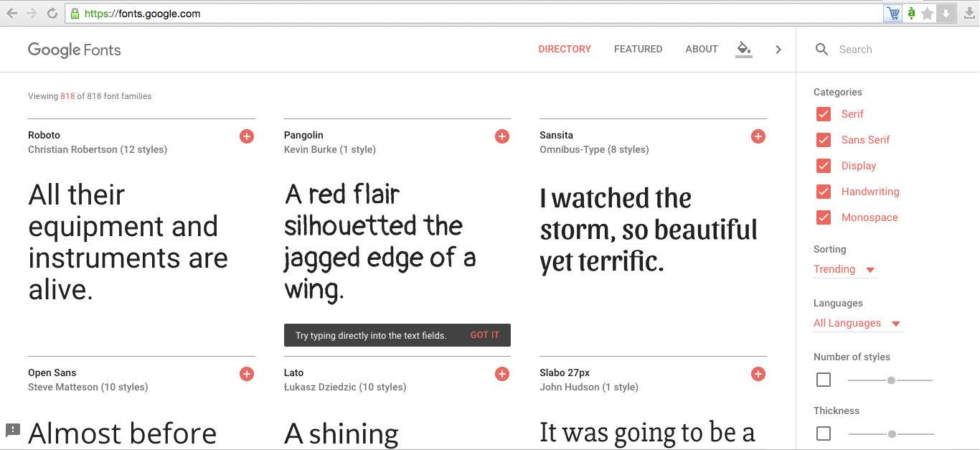Image resolution: width=980 pixels, height=450 pixels.
Task: Go back with browser back arrow
Action: (12, 14)
